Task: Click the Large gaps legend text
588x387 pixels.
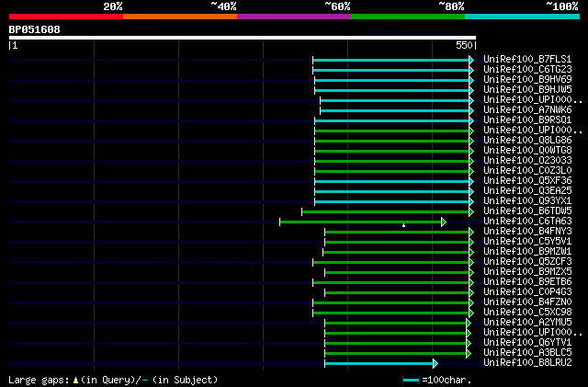Action: (x=39, y=381)
